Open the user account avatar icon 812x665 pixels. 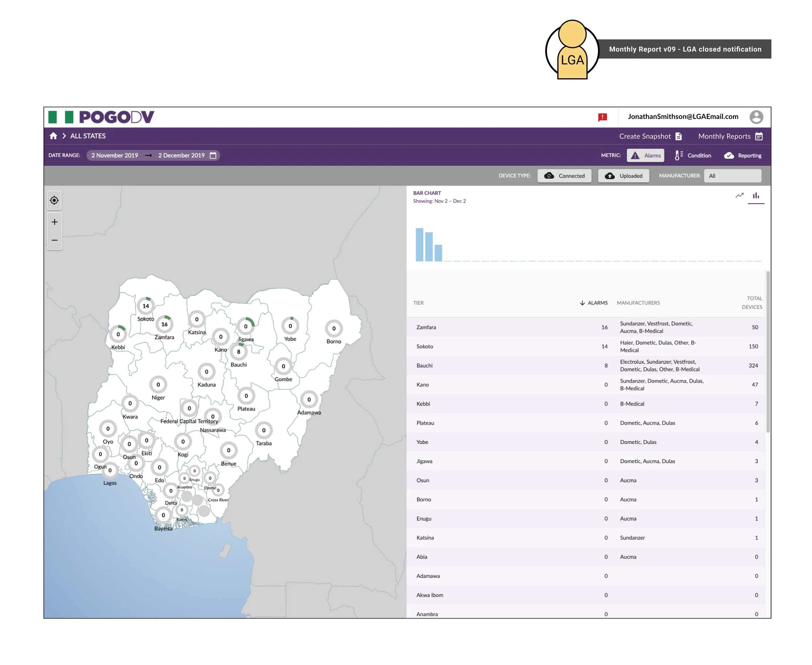(756, 117)
